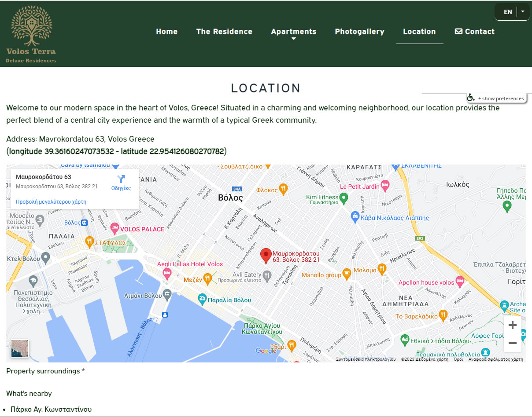This screenshot has width=532, height=417.
Task: Go to The Residence page
Action: click(x=224, y=32)
